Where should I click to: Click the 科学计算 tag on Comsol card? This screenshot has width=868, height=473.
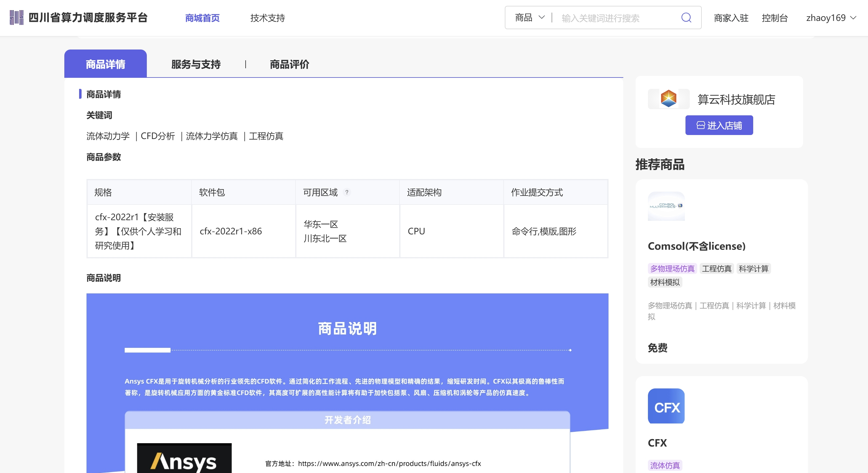coord(753,268)
